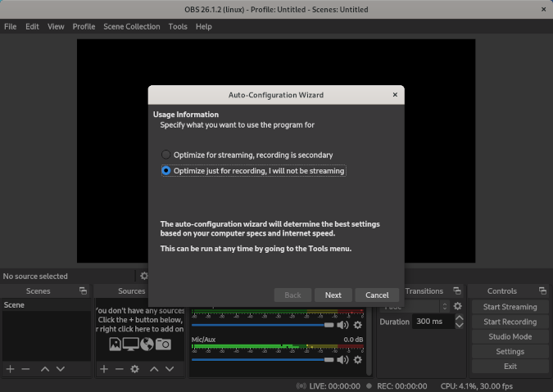Move scene down using the down arrow
This screenshot has height=392, width=553.
coord(62,369)
